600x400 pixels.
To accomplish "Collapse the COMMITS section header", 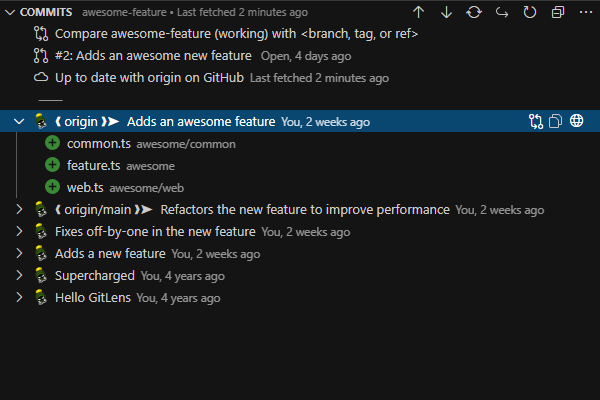I will [x=10, y=12].
